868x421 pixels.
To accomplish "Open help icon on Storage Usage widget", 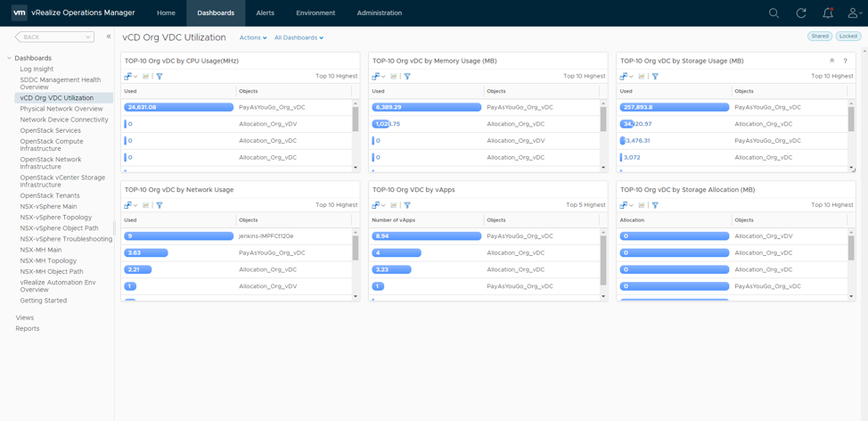I will (x=845, y=62).
